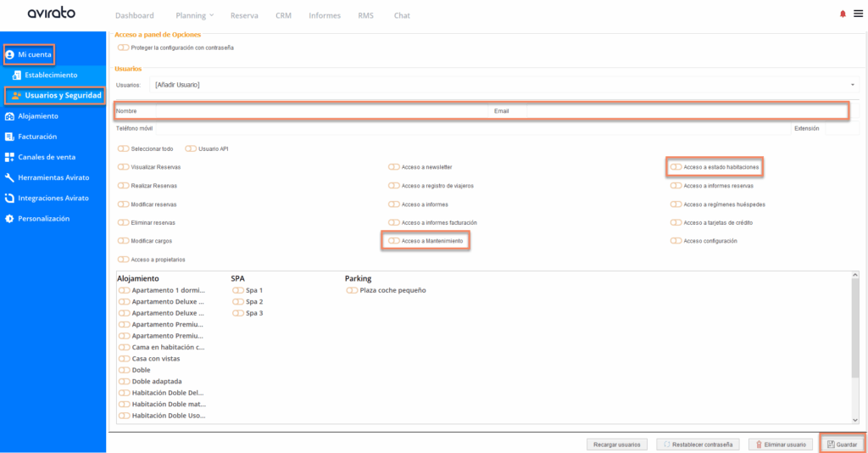Click the Facturación icon in sidebar
The height and width of the screenshot is (453, 868).
point(9,137)
